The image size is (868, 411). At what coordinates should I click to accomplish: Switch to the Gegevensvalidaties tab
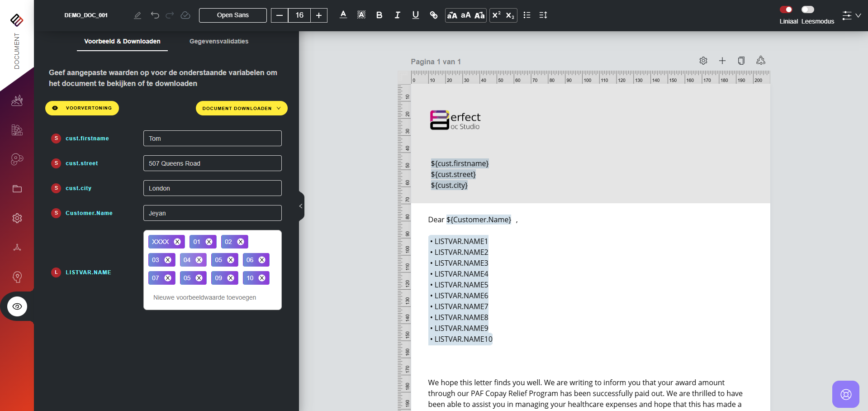tap(219, 41)
